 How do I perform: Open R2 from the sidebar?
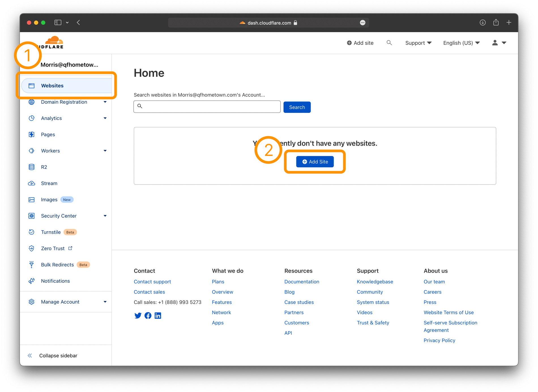coord(44,167)
